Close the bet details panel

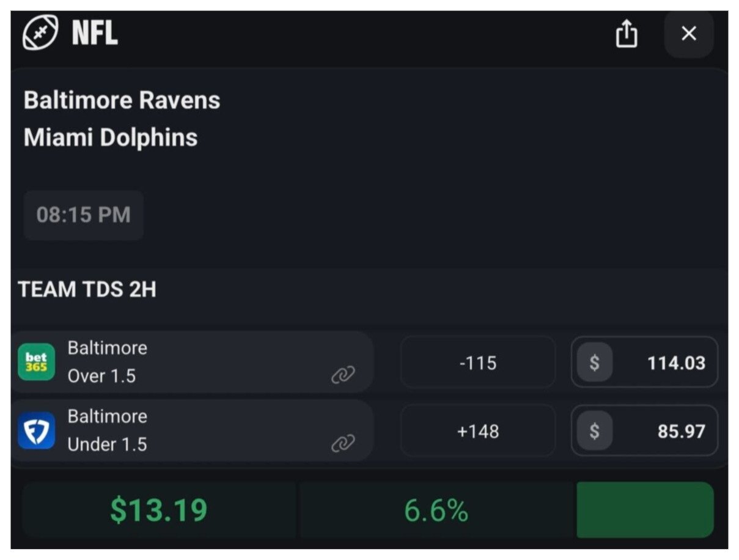click(689, 34)
